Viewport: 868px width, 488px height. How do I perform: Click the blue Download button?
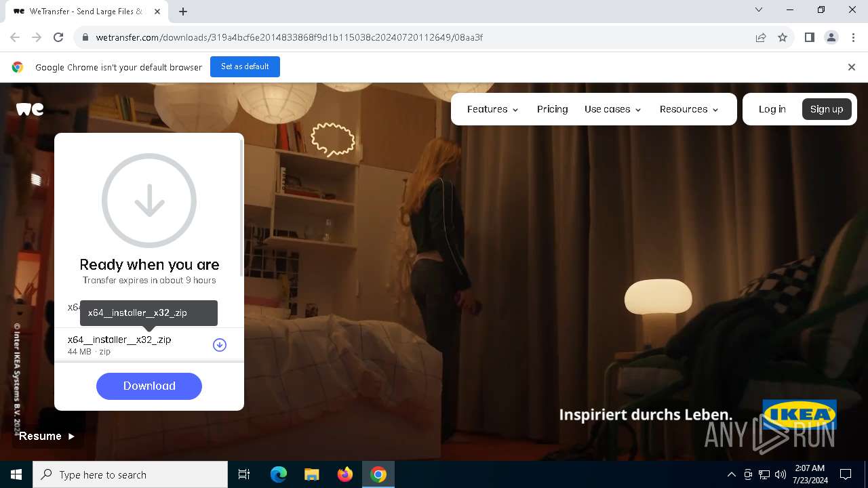(x=149, y=386)
